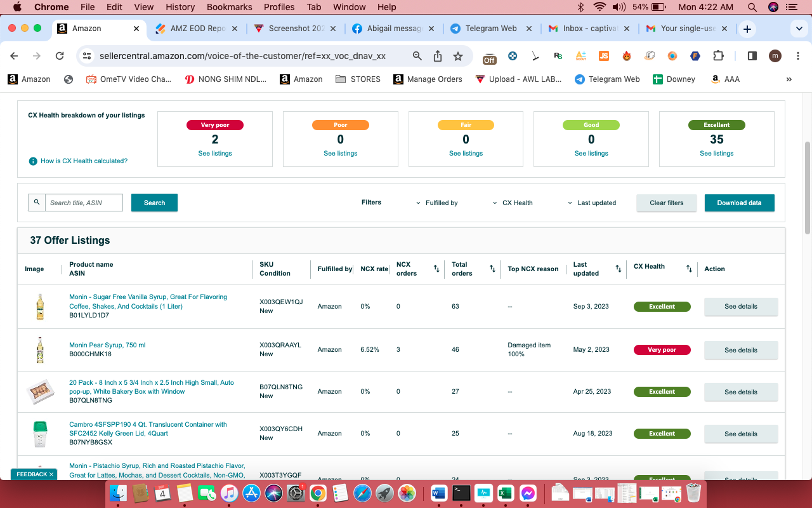
Task: Click the A+ Scout extension icon
Action: click(580, 56)
